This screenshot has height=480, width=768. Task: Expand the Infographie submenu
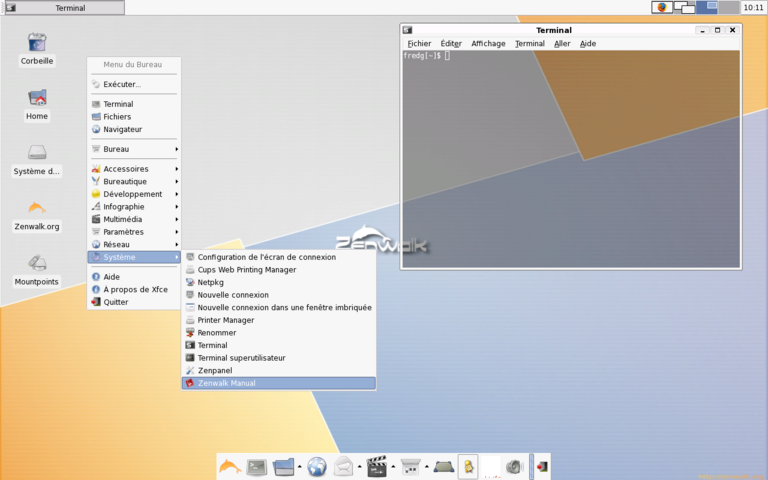pos(134,207)
